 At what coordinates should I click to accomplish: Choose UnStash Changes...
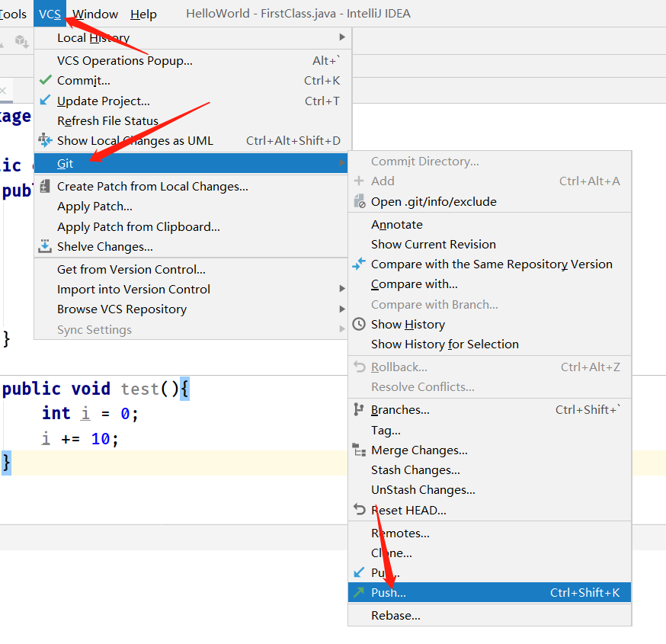tap(423, 490)
